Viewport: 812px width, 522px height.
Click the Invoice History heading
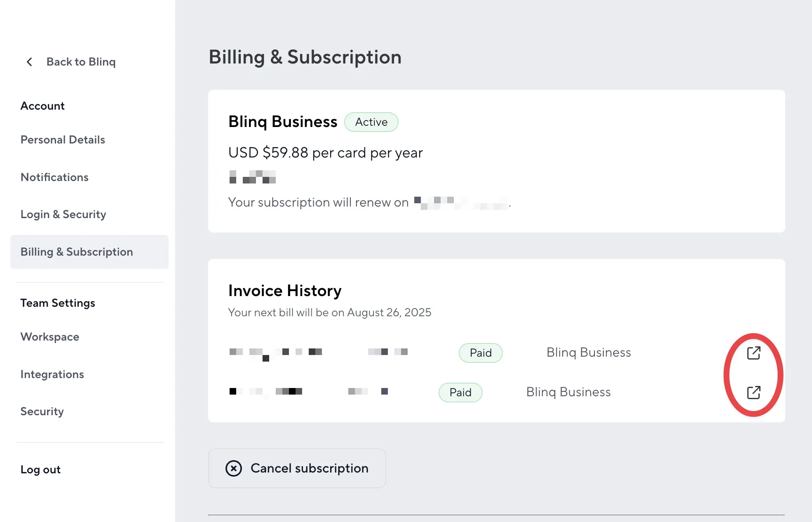click(x=285, y=291)
